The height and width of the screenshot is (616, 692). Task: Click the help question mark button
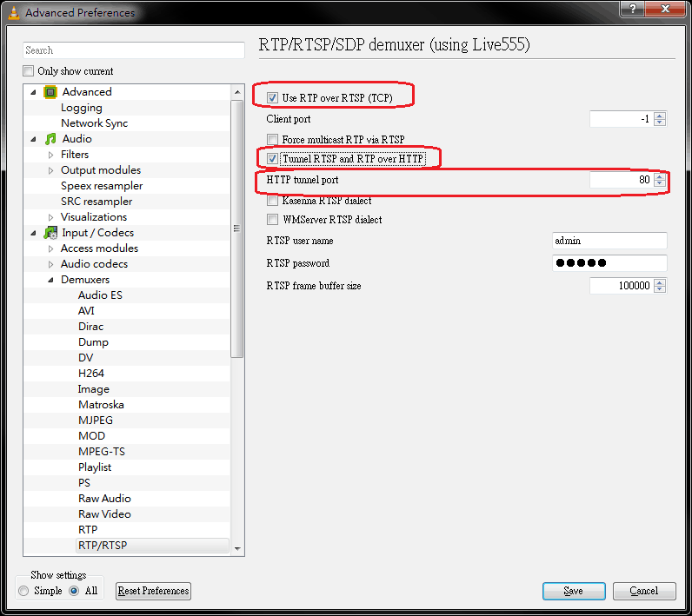coord(632,9)
